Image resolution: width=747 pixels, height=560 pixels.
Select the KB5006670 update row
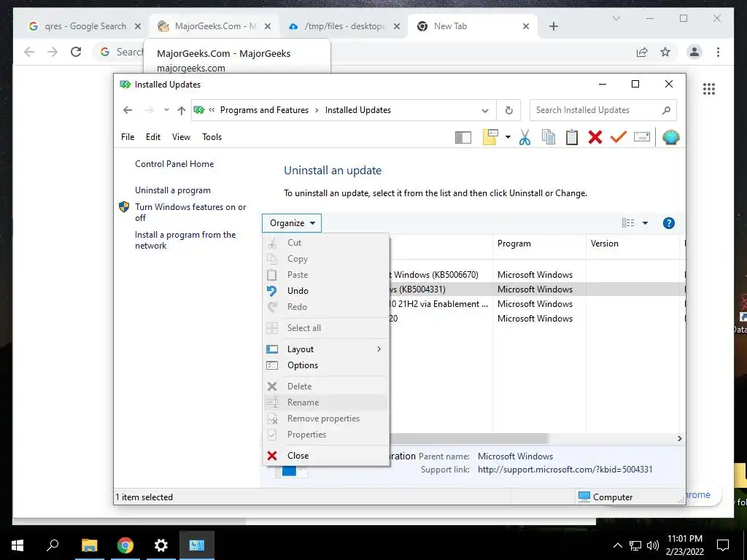tap(538, 275)
